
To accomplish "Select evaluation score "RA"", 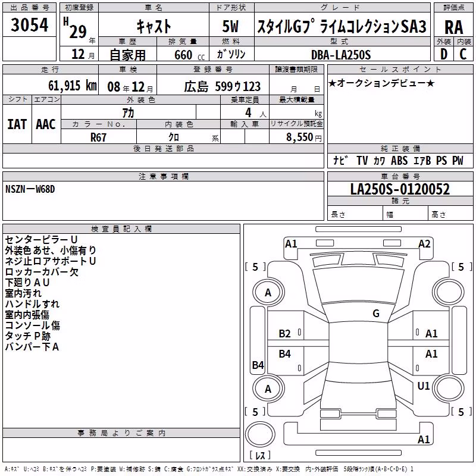I will click(x=454, y=27).
